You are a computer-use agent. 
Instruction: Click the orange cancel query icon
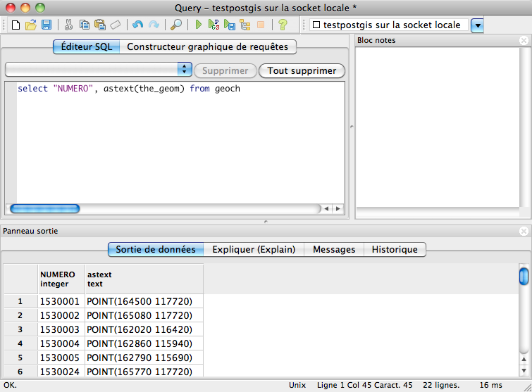[x=261, y=25]
